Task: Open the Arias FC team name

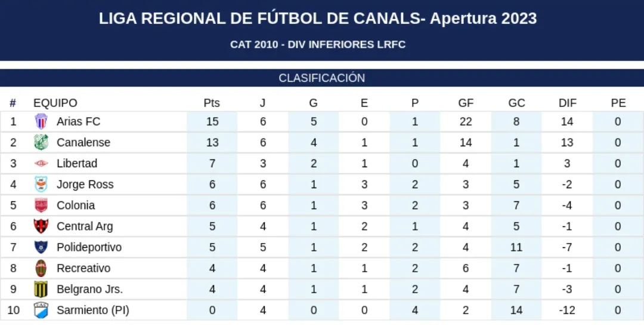Action: [x=78, y=121]
